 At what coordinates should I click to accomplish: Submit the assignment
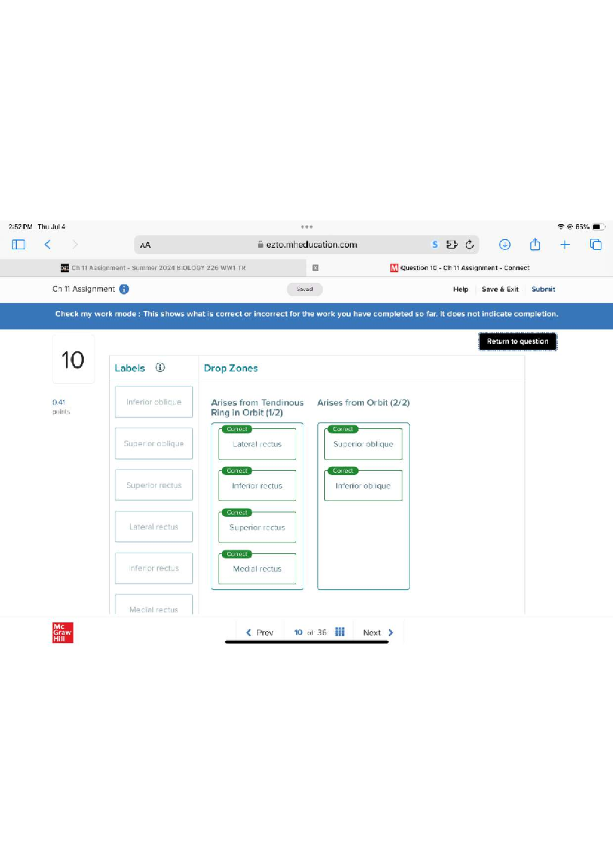(543, 289)
